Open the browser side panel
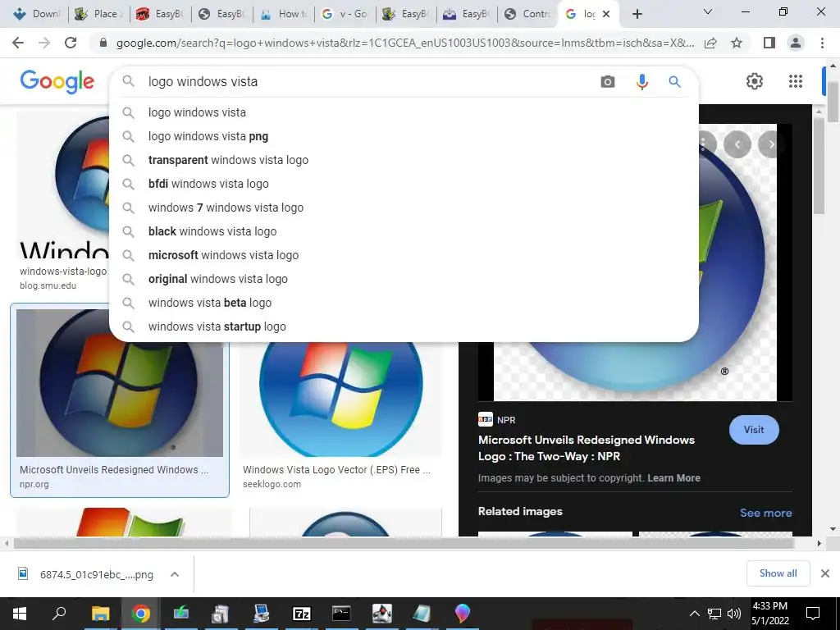Image resolution: width=840 pixels, height=630 pixels. (x=769, y=43)
